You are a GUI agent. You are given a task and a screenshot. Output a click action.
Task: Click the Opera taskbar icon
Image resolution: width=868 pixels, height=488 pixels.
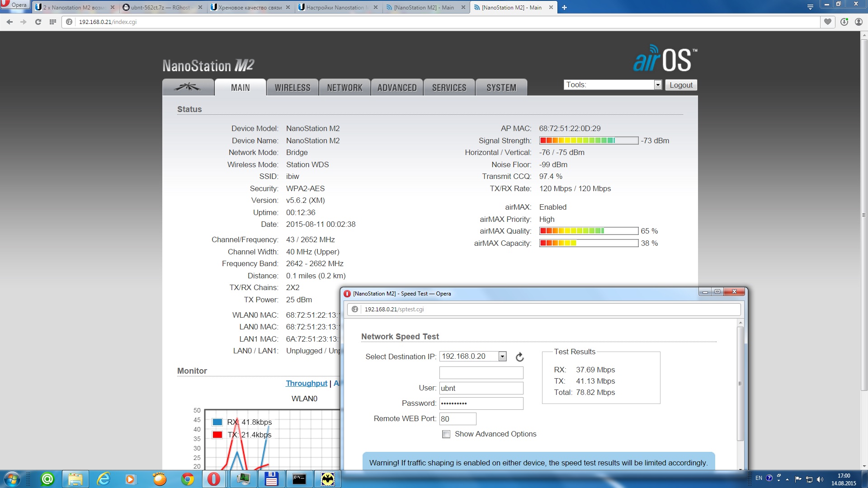coord(214,479)
